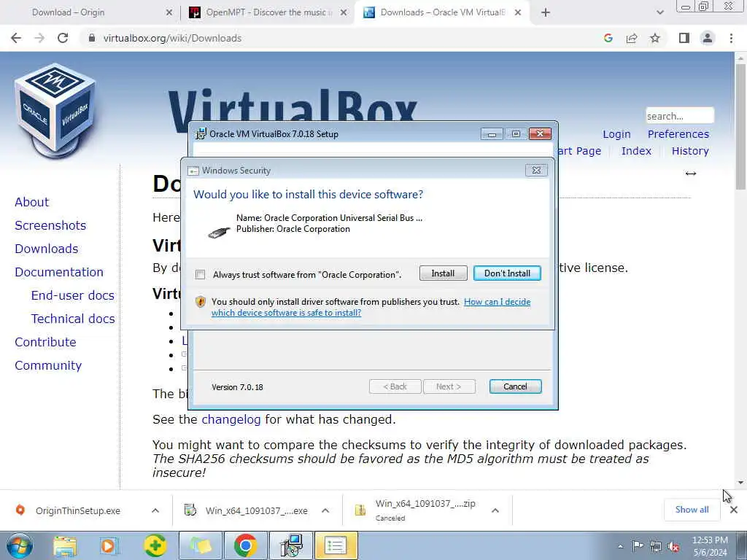The image size is (747, 560).
Task: Click the Action Center flag icon
Action: point(638,546)
